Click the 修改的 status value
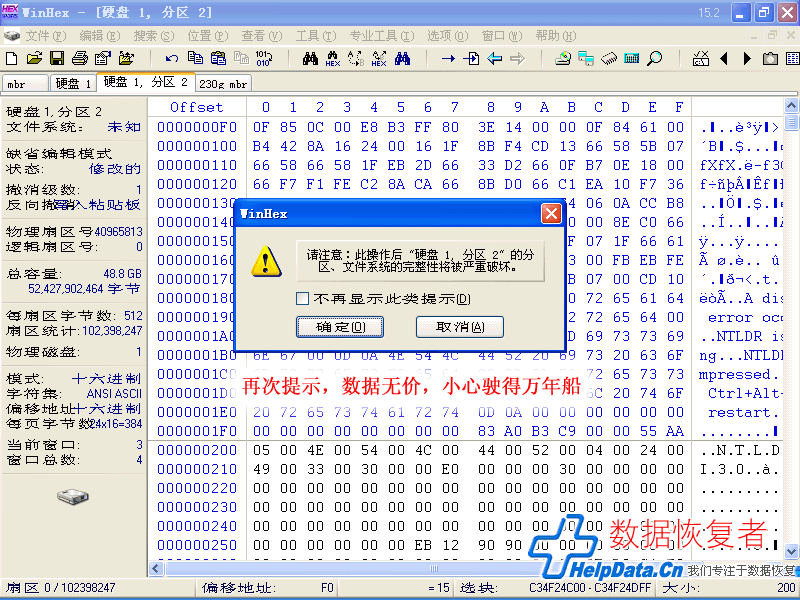The width and height of the screenshot is (800, 600). click(115, 169)
